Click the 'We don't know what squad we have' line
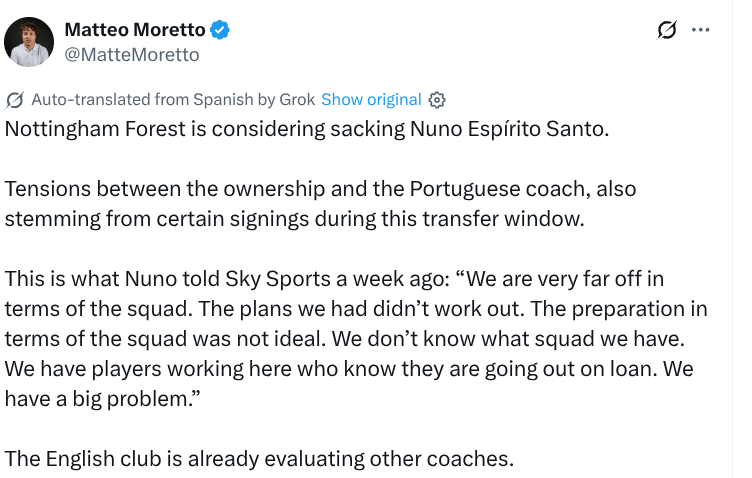 point(345,339)
